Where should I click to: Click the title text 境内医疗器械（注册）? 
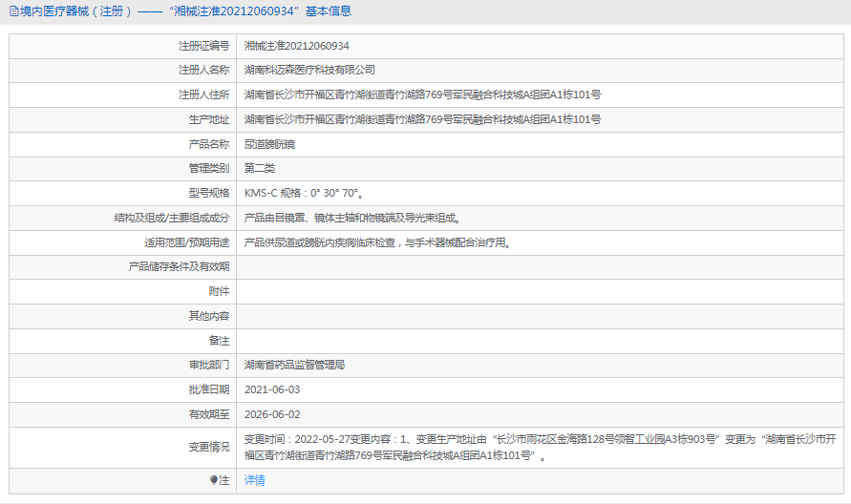pos(76,11)
